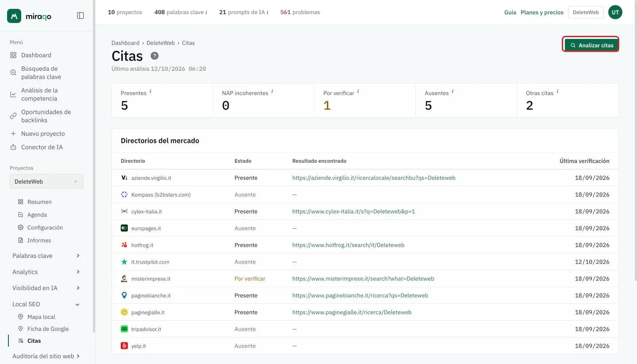The width and height of the screenshot is (637, 364).
Task: Click the info icon next to Presentes
Action: click(150, 92)
